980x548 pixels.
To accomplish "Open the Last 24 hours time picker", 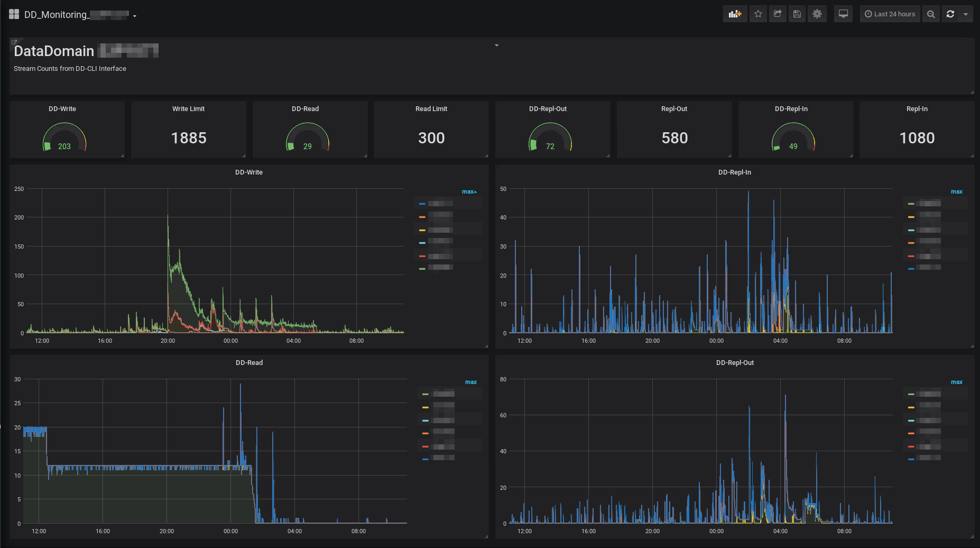I will pos(890,14).
